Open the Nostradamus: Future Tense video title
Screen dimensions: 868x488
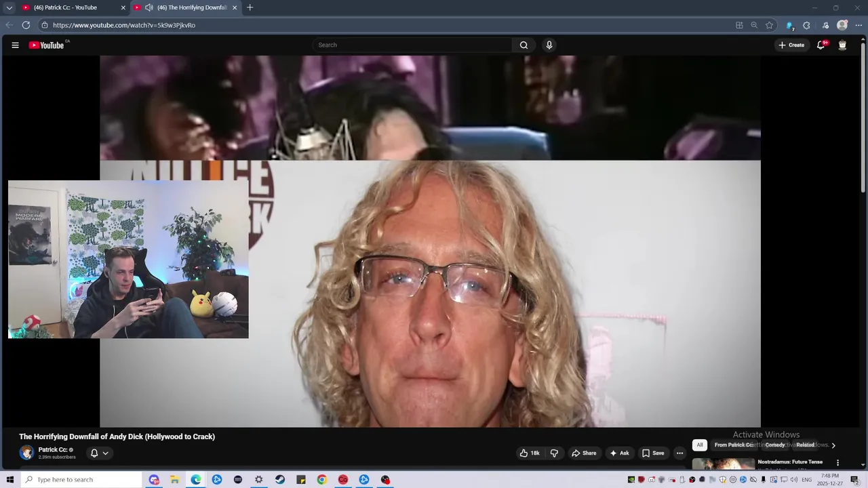pyautogui.click(x=790, y=462)
